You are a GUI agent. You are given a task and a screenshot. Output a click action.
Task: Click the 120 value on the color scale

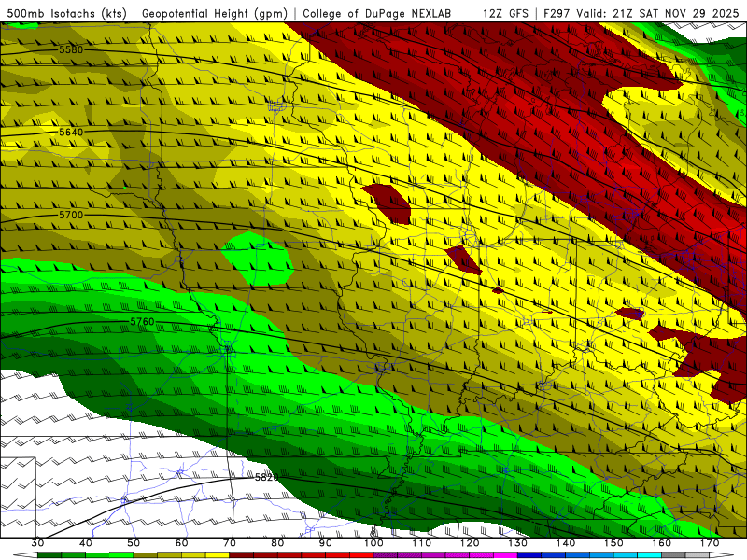click(471, 543)
